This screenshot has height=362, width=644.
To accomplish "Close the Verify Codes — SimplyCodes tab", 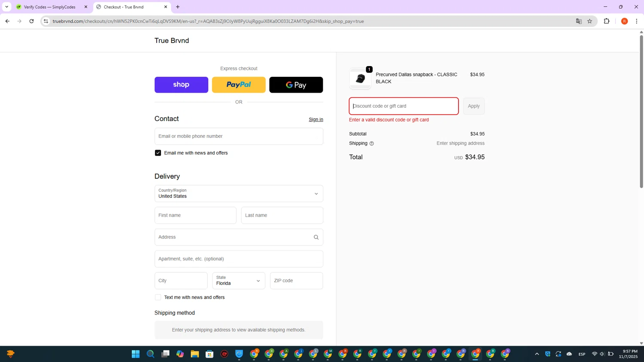I will tap(86, 7).
